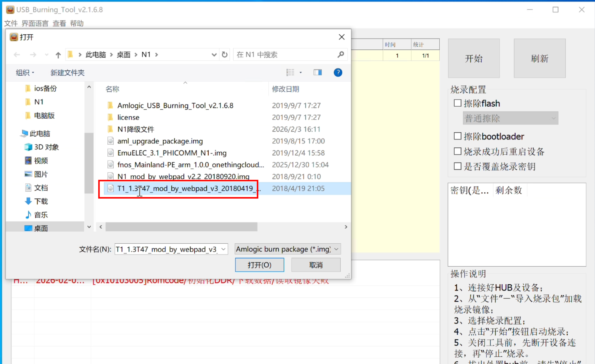
Task: Select the Downloads folder (下载) in sidebar
Action: click(41, 201)
